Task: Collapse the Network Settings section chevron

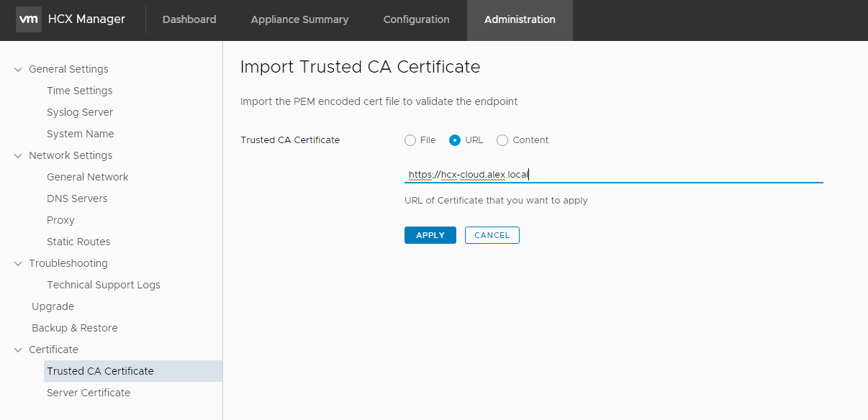Action: [18, 156]
